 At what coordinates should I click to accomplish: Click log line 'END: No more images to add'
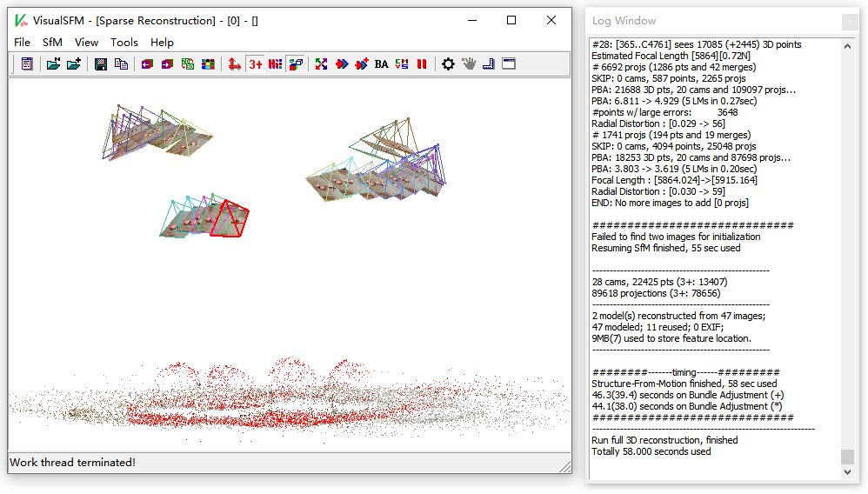[670, 203]
